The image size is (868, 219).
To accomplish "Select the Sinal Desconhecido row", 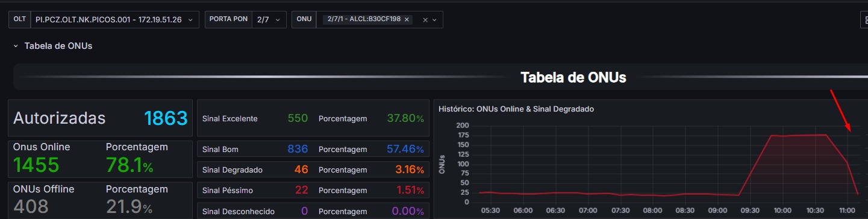I will coord(313,211).
